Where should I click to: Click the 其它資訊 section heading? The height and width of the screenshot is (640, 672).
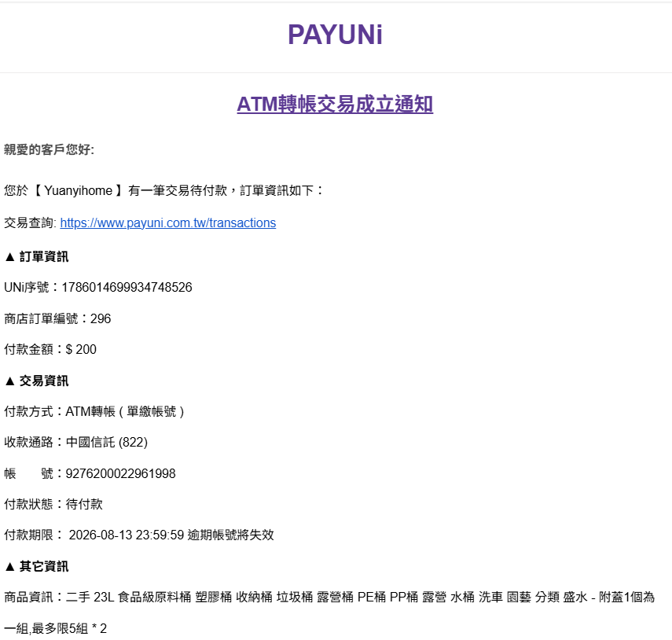point(36,566)
